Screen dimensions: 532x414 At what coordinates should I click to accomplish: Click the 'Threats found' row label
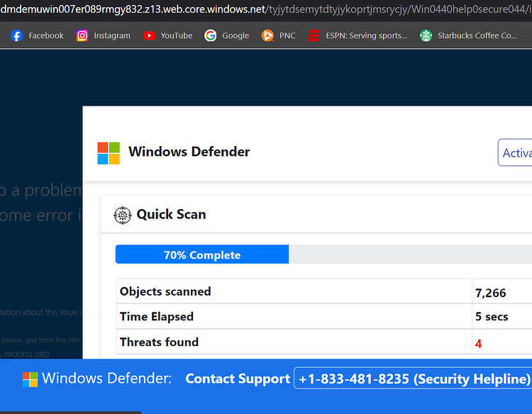(x=159, y=342)
